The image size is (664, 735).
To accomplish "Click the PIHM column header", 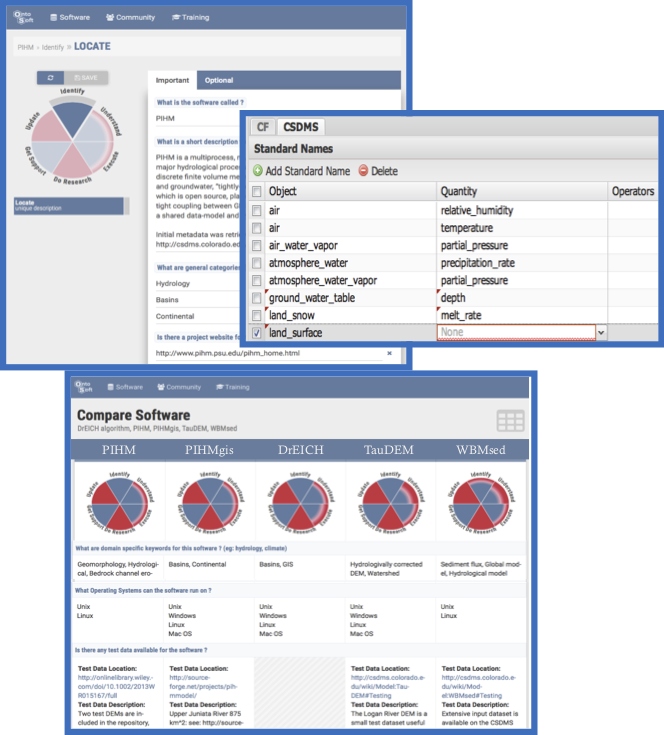I will (119, 450).
